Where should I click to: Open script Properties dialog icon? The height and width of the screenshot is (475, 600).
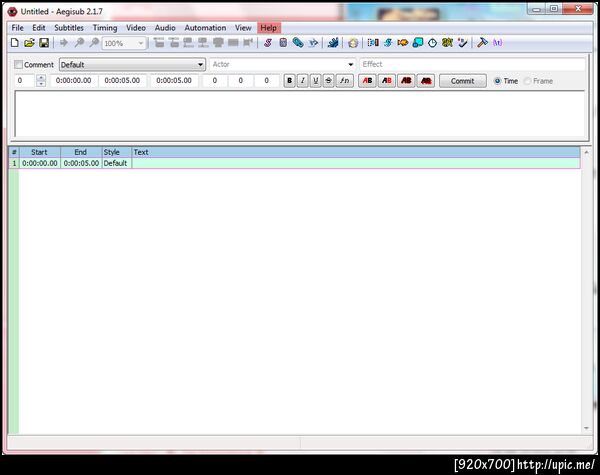point(283,43)
